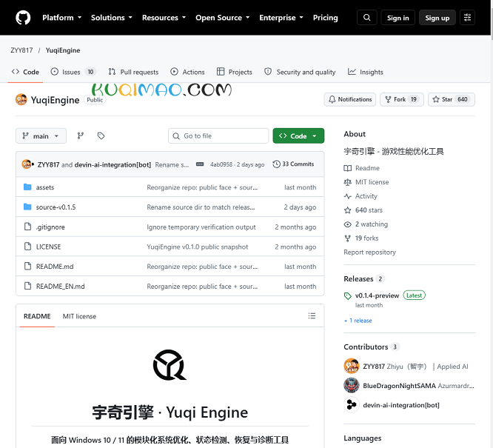The width and height of the screenshot is (493, 448).
Task: Select the MIT license tab
Action: (x=79, y=316)
